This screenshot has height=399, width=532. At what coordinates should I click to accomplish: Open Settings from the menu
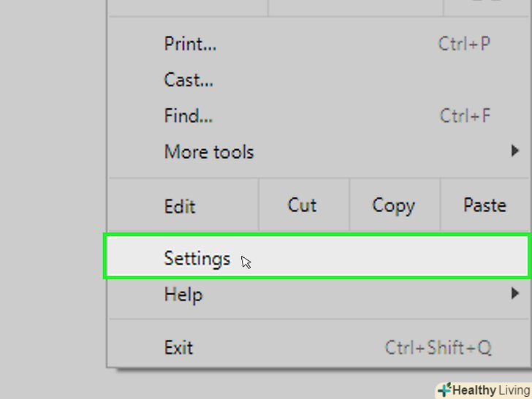(197, 259)
